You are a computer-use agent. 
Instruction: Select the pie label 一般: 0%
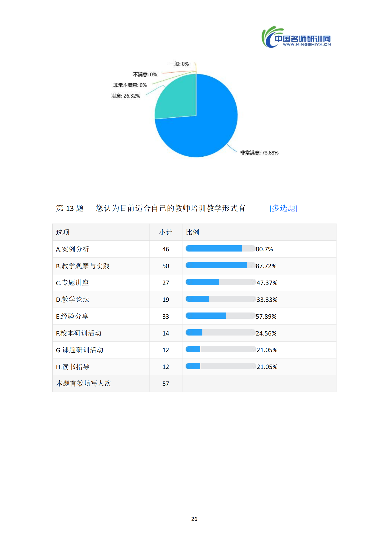pos(179,64)
